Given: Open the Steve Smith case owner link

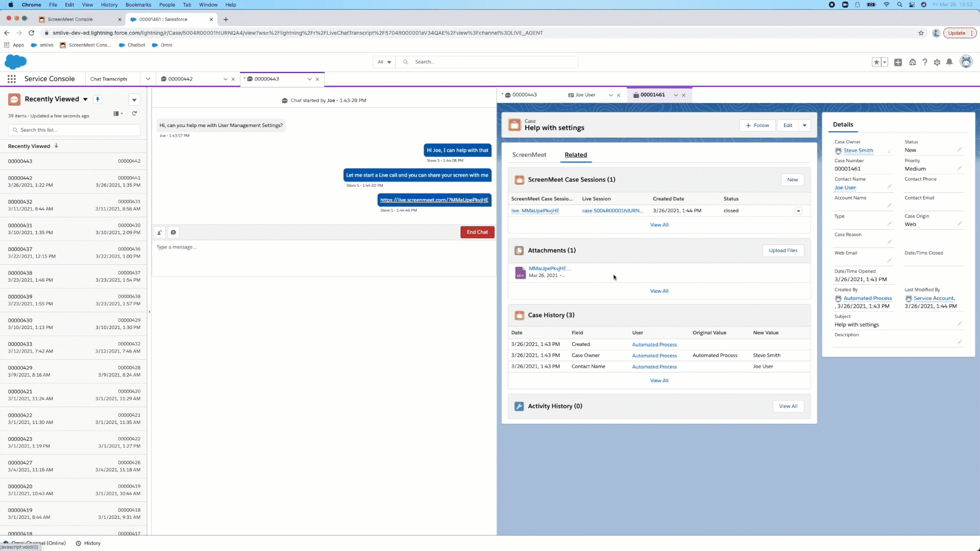Looking at the screenshot, I should click(x=858, y=151).
